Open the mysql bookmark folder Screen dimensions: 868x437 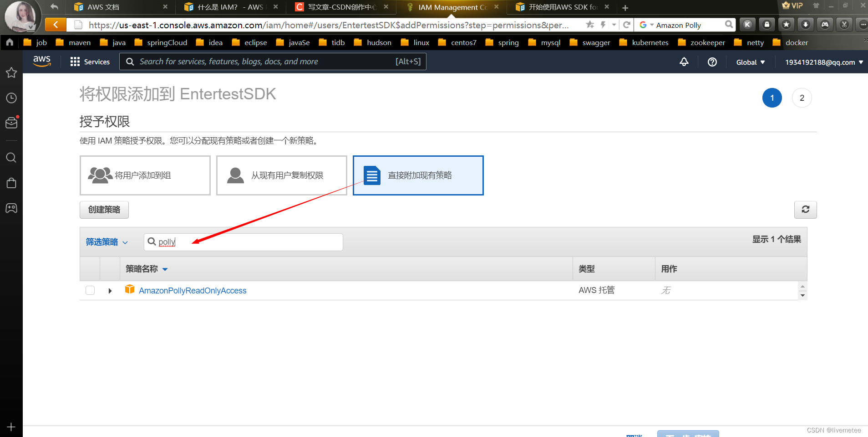tap(544, 42)
